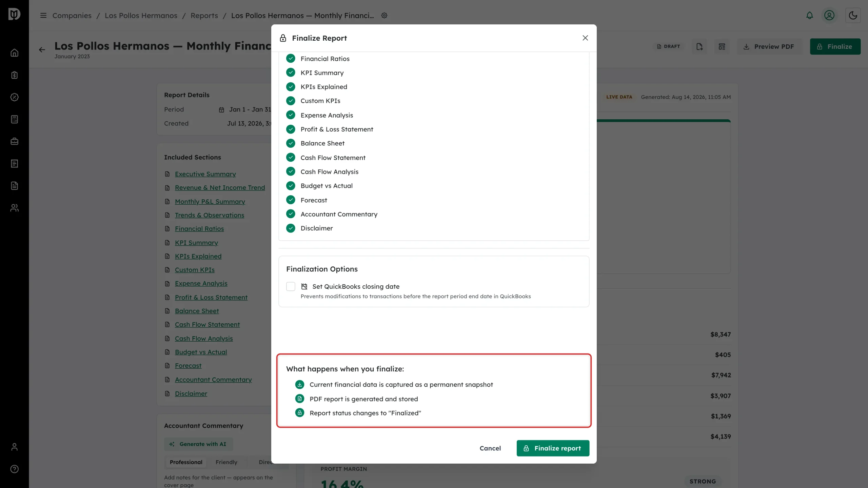Click the report settings gear in breadcrumb
The width and height of the screenshot is (868, 488).
click(x=384, y=16)
